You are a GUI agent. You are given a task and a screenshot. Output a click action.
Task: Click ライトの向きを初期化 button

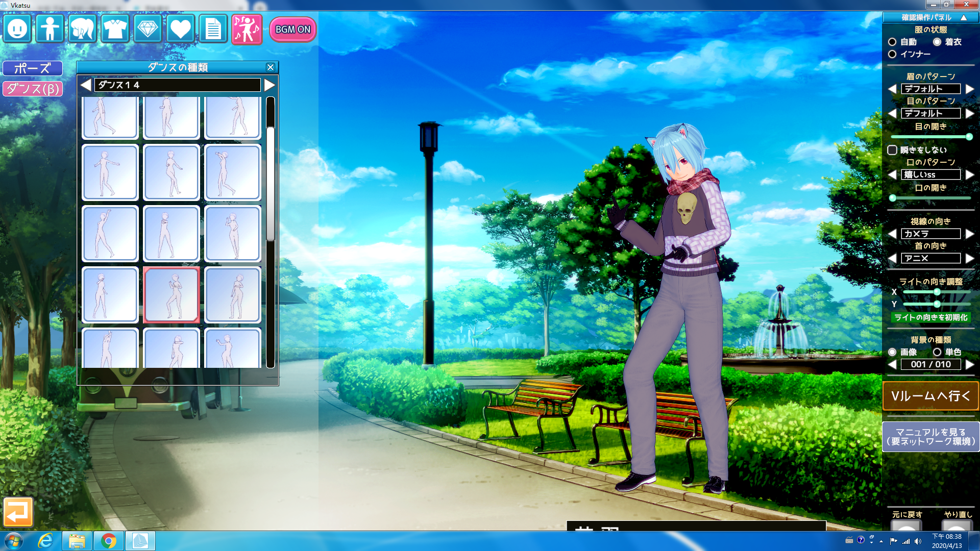[931, 317]
